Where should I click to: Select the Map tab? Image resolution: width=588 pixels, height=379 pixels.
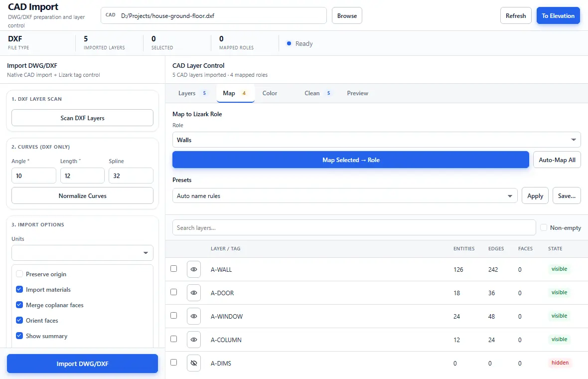pos(235,93)
